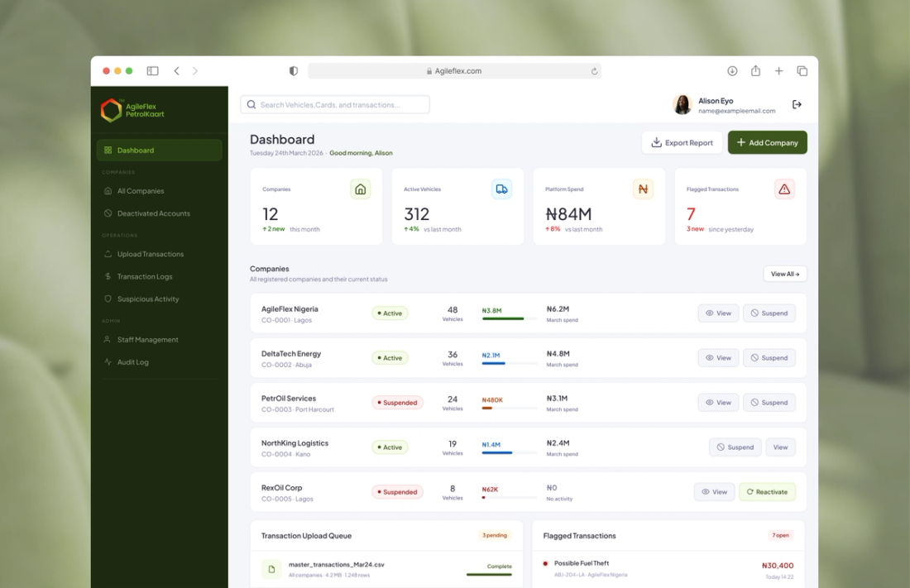Click the RexOil Corp company name
This screenshot has width=910, height=588.
[281, 488]
